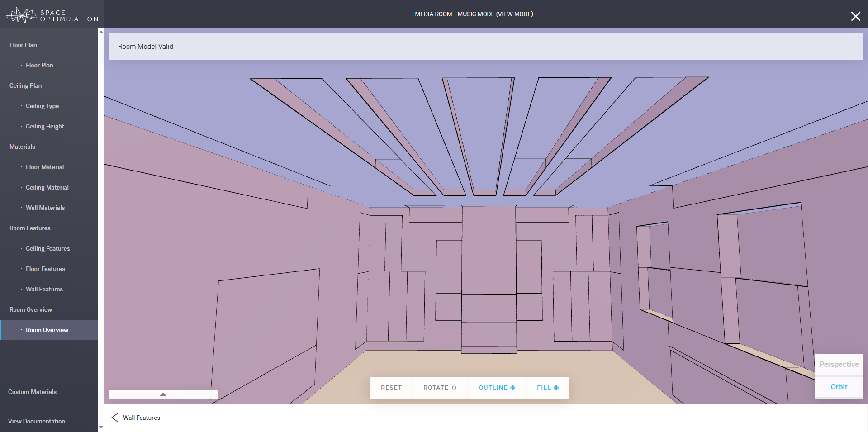Open Custom Materials
Image resolution: width=868 pixels, height=432 pixels.
point(32,392)
